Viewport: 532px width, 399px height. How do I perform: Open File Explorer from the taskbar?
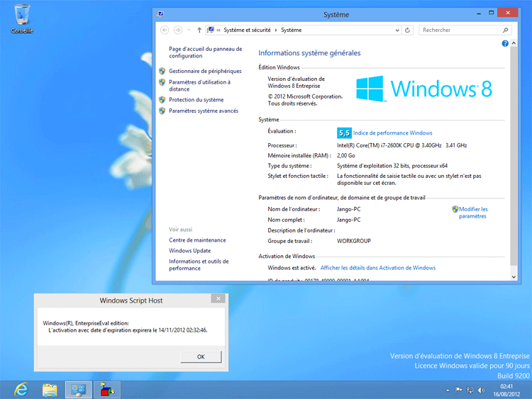[x=50, y=390]
